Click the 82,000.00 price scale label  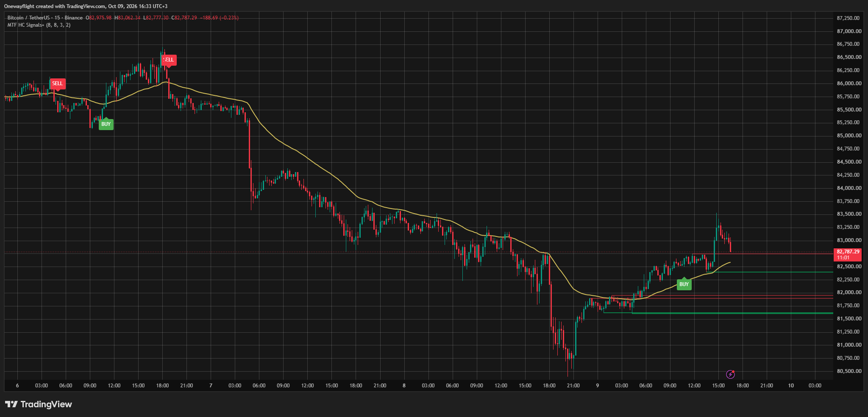849,292
